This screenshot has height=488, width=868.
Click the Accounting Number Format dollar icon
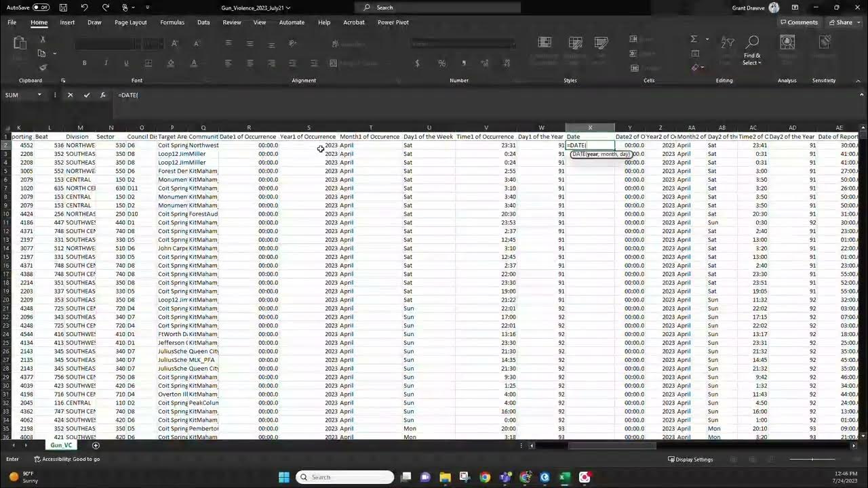click(417, 63)
